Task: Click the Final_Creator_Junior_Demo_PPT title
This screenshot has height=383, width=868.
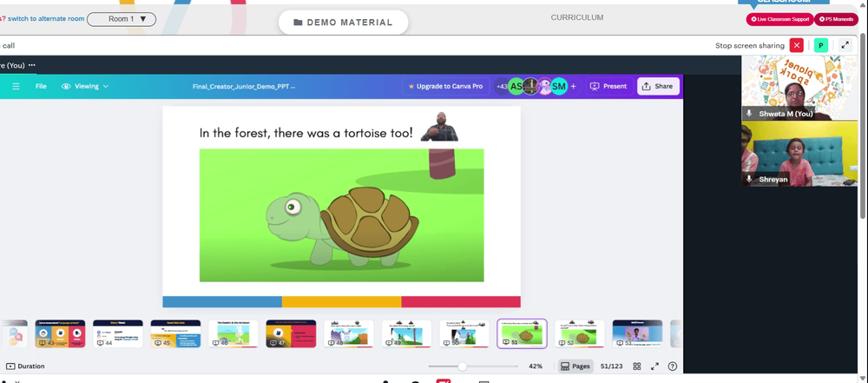Action: (x=244, y=87)
